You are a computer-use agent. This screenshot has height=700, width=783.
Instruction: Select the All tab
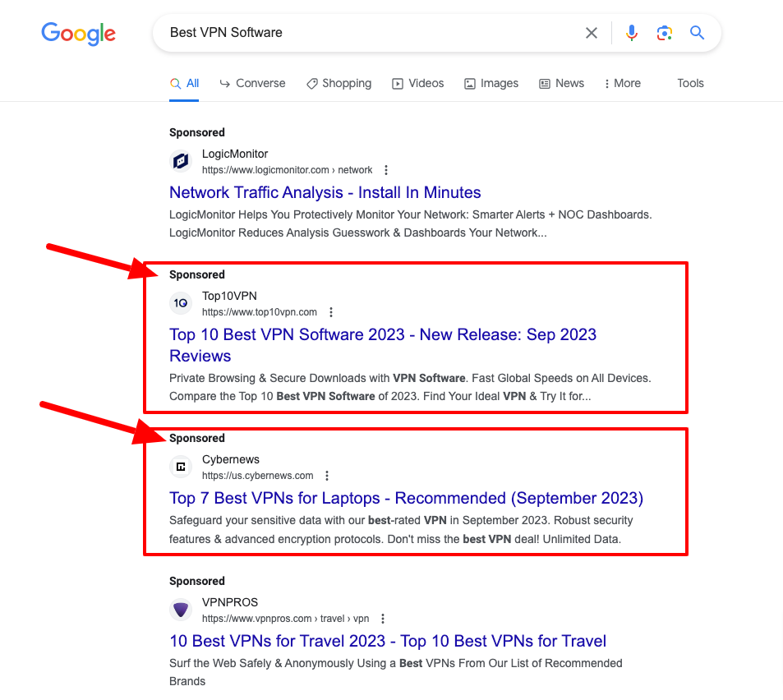pyautogui.click(x=184, y=83)
